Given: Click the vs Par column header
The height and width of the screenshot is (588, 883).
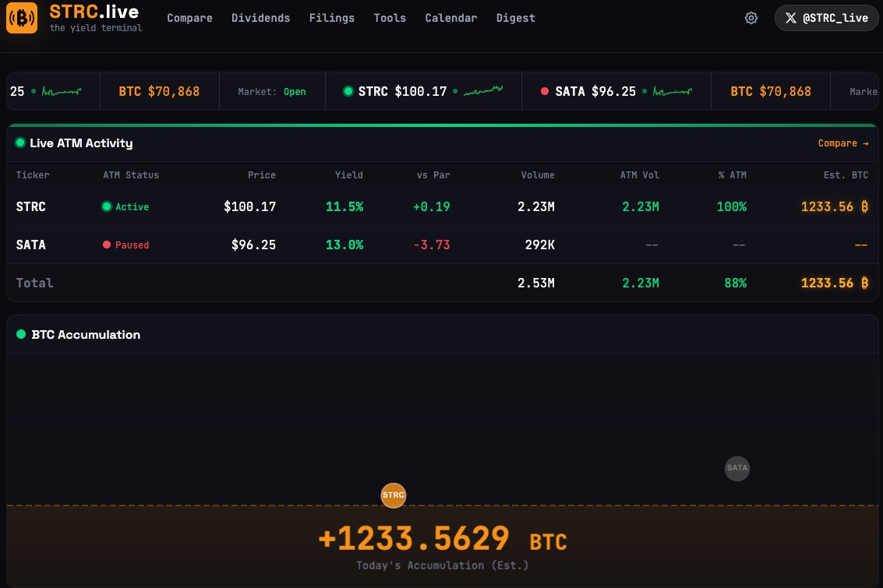Looking at the screenshot, I should coord(433,175).
